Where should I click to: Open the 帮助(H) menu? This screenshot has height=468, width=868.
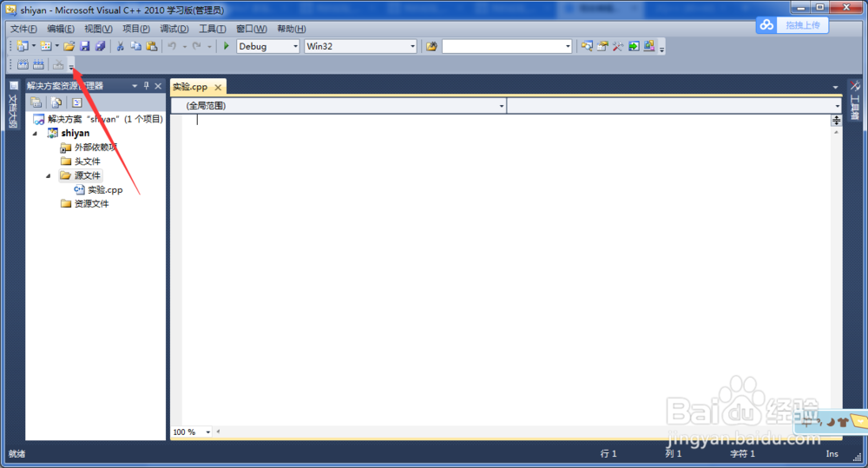[x=291, y=29]
